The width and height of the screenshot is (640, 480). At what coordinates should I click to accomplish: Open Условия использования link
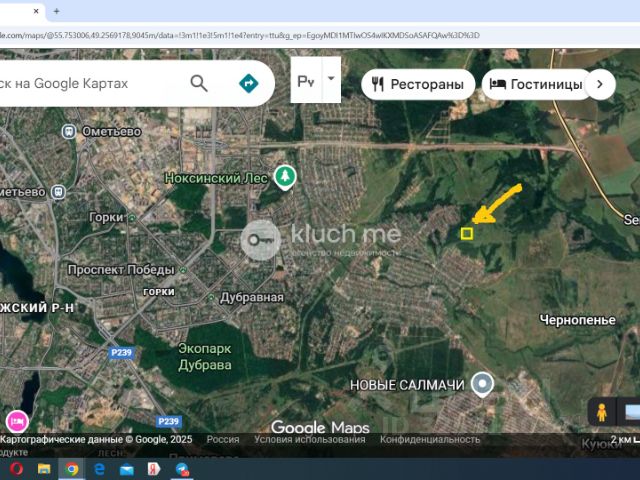coord(309,440)
